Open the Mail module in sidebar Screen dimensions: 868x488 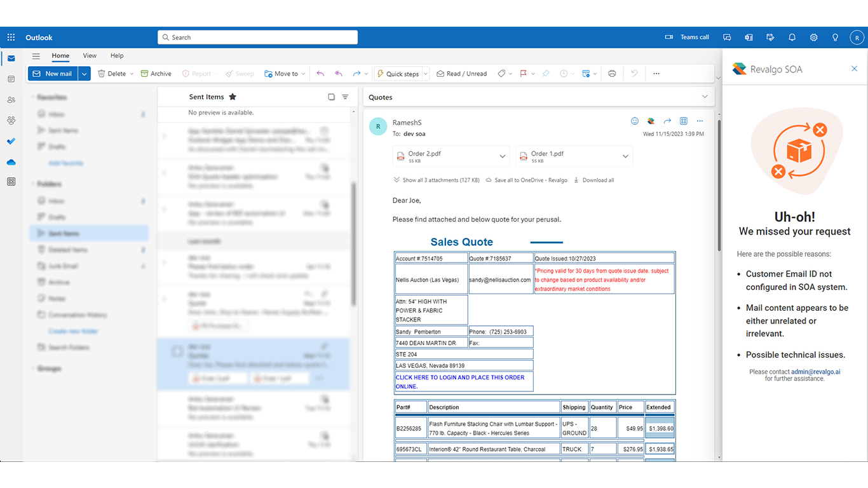pyautogui.click(x=11, y=58)
